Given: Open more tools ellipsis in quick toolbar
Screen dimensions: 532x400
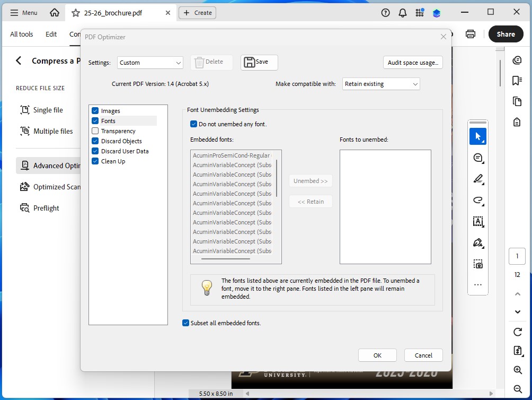Looking at the screenshot, I should 478,285.
